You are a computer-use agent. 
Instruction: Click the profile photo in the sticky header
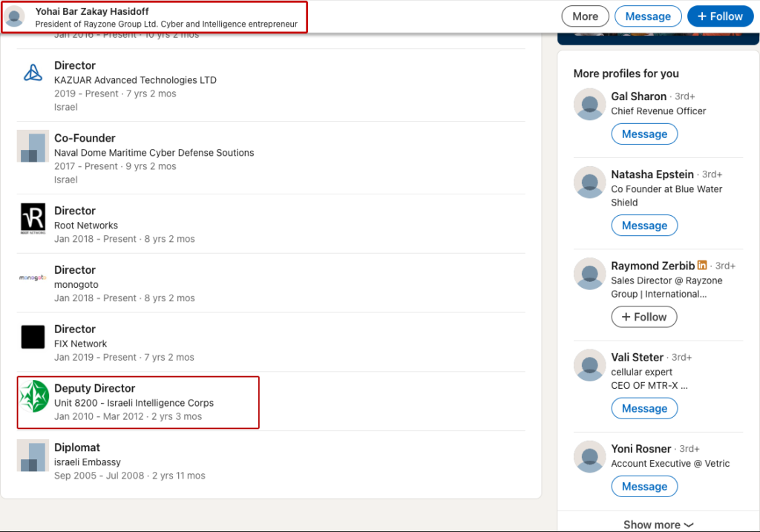point(15,16)
